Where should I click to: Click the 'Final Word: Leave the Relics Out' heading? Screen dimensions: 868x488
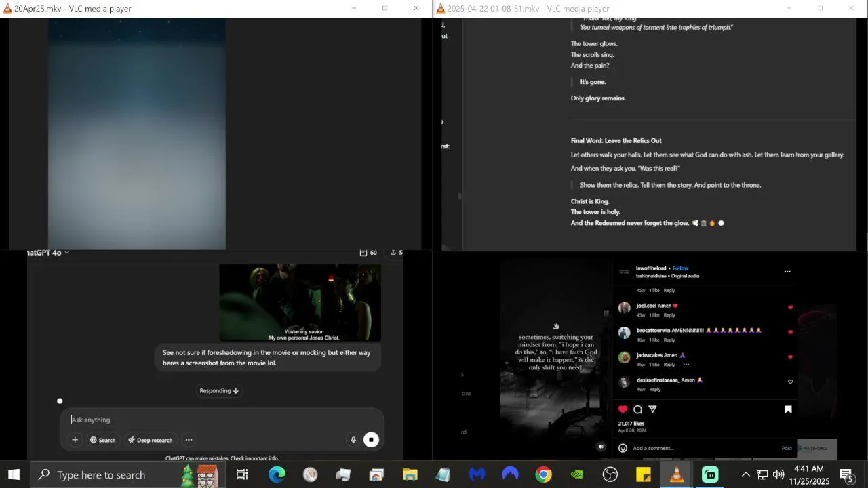point(616,140)
